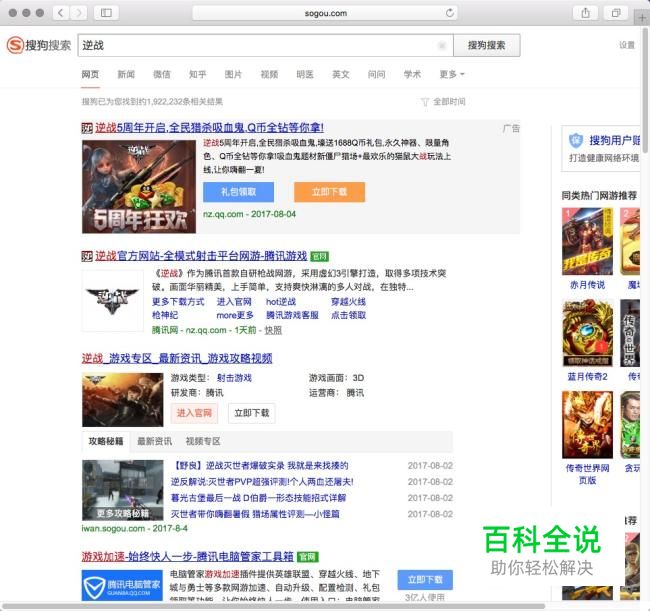The height and width of the screenshot is (611, 650).
Task: Open a new tab with the plus button
Action: coord(642,18)
